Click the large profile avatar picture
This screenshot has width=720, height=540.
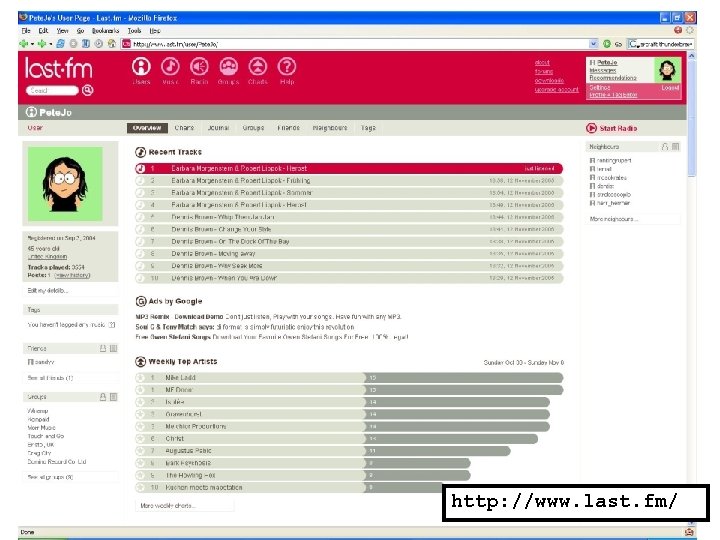[x=65, y=184]
